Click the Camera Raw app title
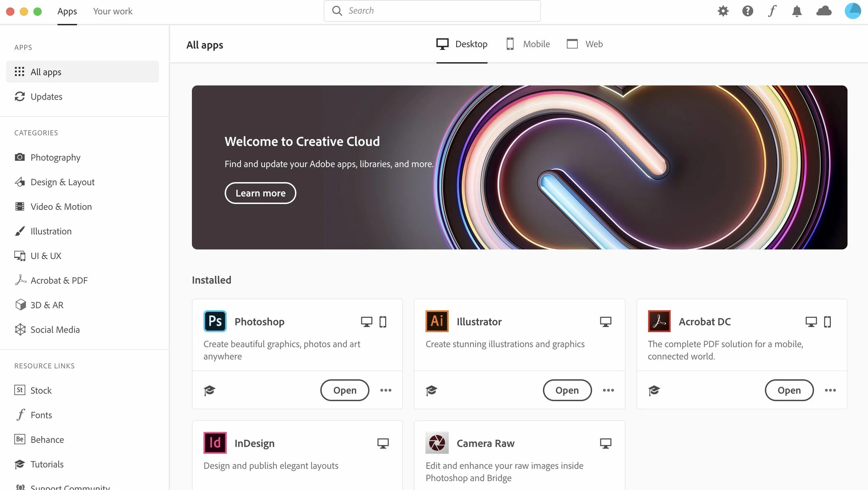The height and width of the screenshot is (490, 868). coord(486,443)
